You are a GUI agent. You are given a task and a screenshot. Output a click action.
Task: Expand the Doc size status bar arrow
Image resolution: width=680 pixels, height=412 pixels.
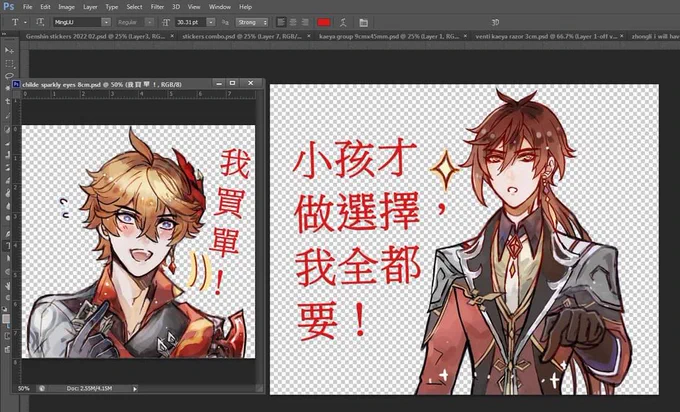135,389
